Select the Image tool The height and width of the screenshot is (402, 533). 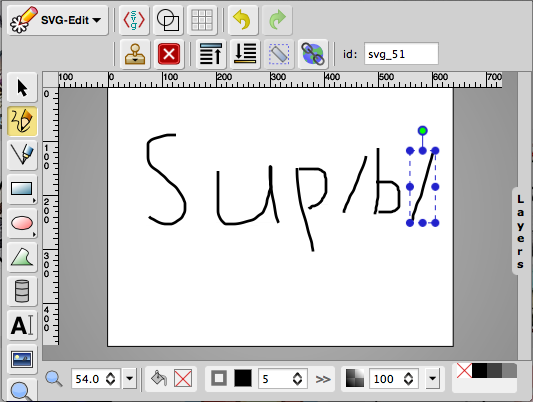(22, 359)
